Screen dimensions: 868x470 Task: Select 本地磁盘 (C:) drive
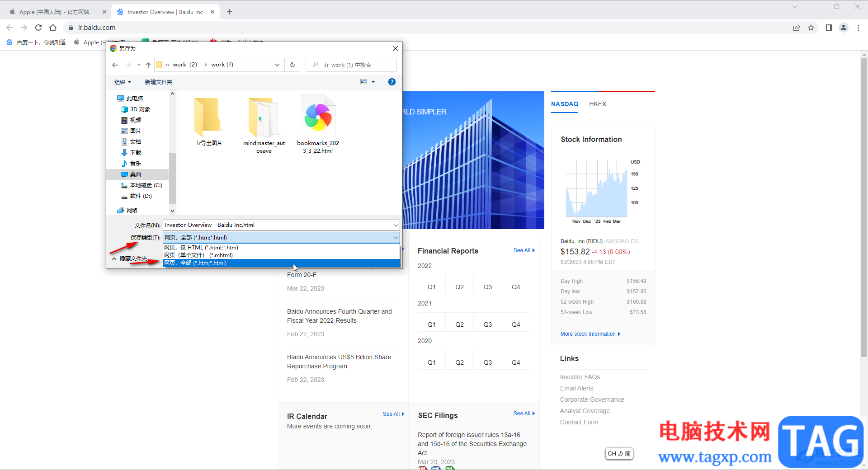tap(146, 185)
